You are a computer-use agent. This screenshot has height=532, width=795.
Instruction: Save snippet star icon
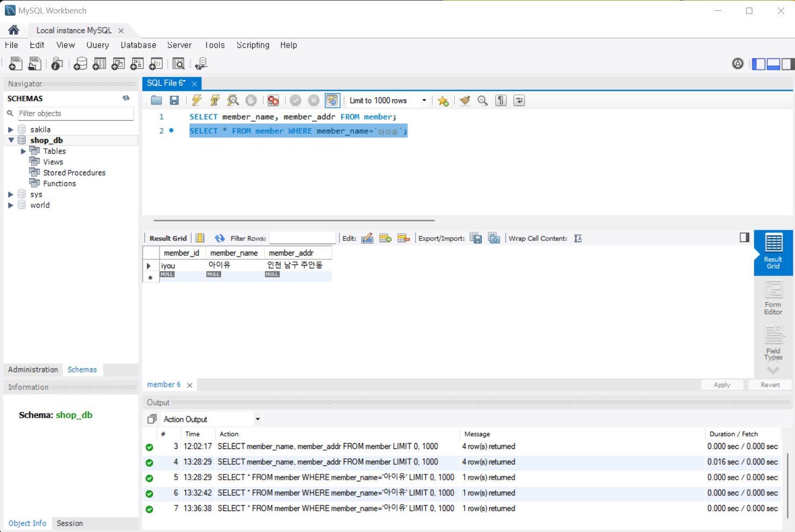[443, 101]
